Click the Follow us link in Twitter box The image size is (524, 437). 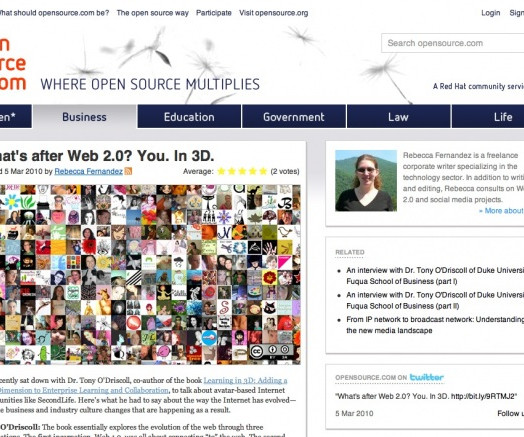tap(511, 414)
